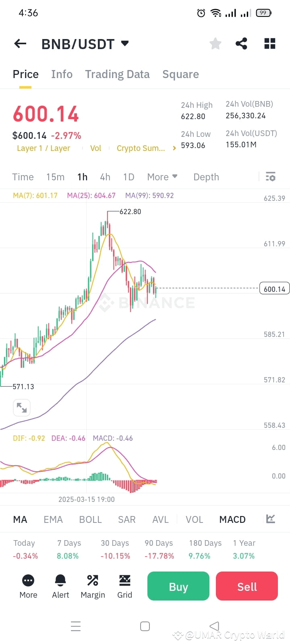
Task: Toggle the SAR indicator
Action: pyautogui.click(x=126, y=519)
